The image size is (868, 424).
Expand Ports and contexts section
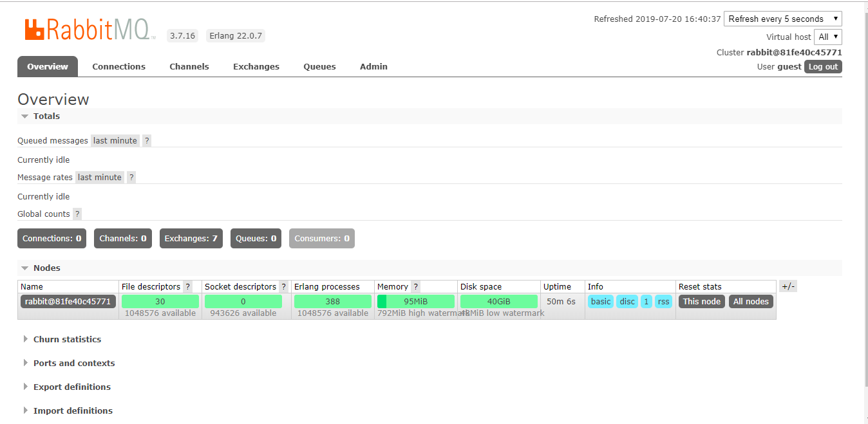pyautogui.click(x=73, y=364)
